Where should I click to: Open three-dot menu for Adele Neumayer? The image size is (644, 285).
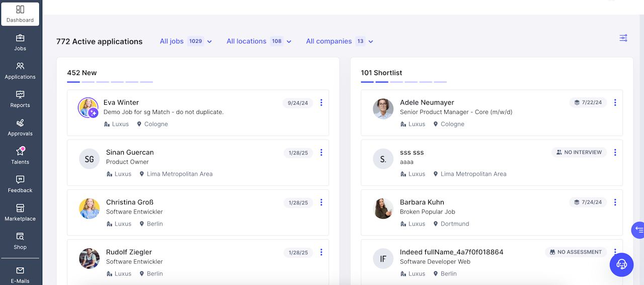pos(615,103)
